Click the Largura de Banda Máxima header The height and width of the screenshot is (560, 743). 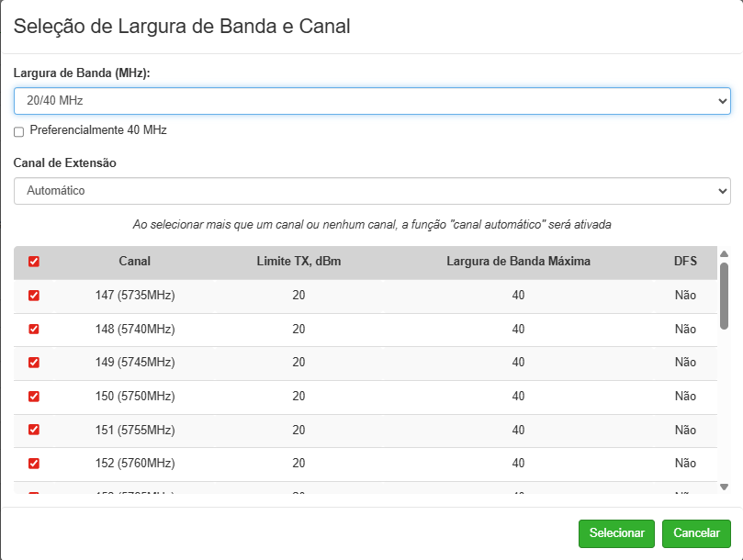[x=518, y=262]
